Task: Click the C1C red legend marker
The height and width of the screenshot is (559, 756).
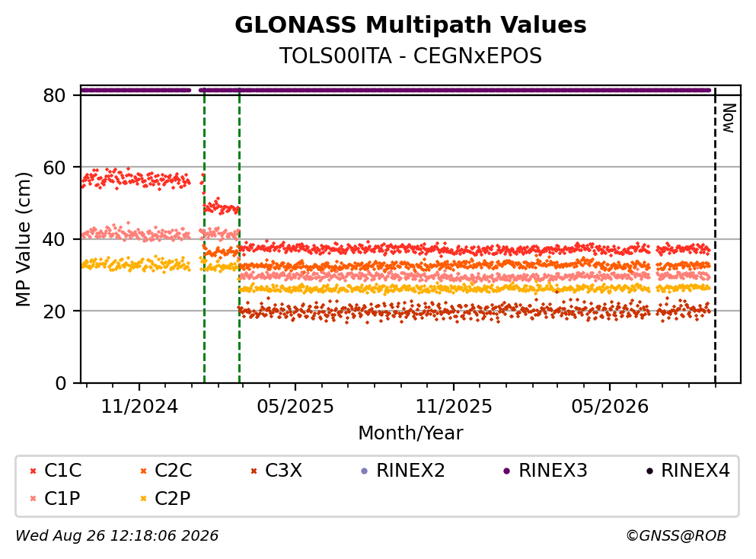Action: coord(33,471)
